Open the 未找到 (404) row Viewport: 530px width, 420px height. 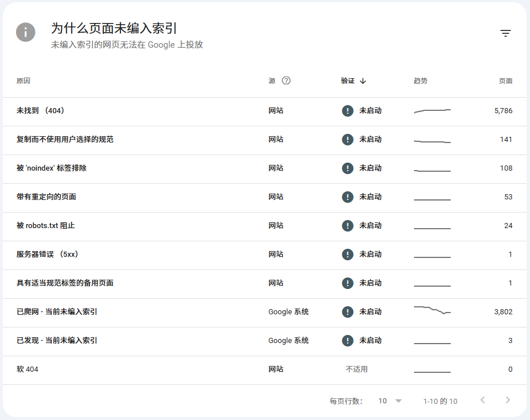tap(265, 111)
